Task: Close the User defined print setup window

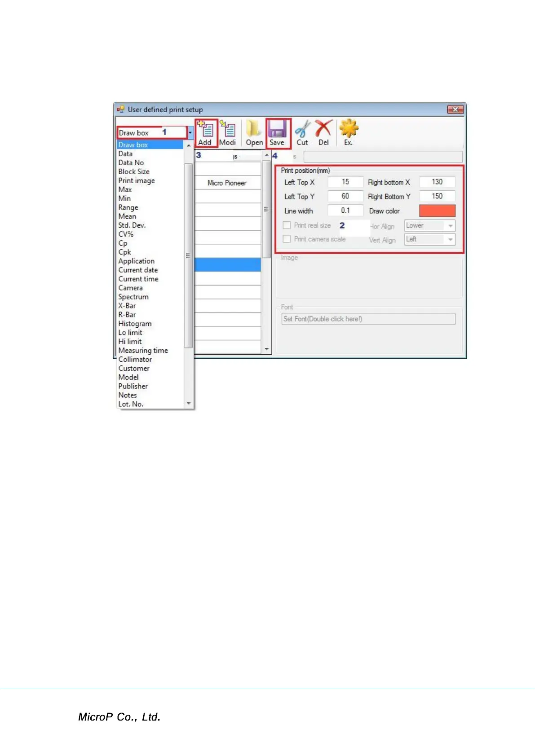Action: point(455,109)
